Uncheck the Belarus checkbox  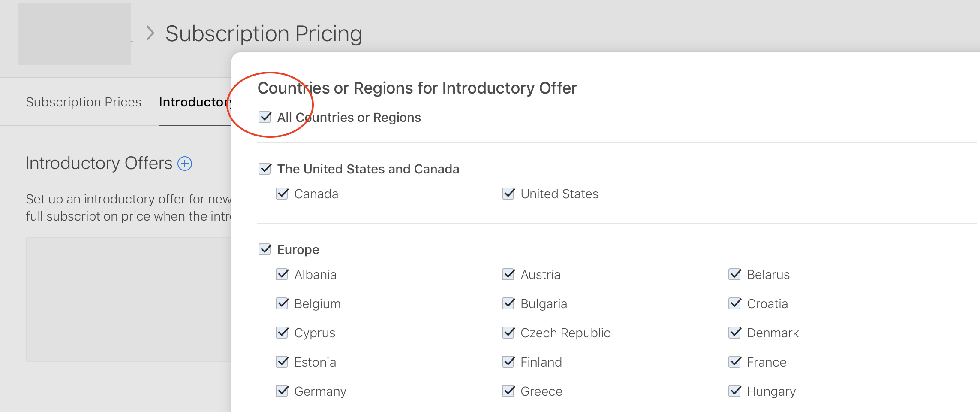(x=735, y=274)
